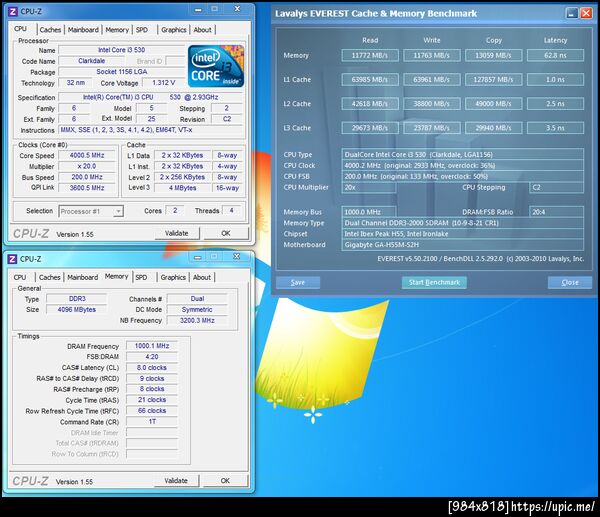Open Graphics tab in bottom CPU-Z window

coord(173,277)
